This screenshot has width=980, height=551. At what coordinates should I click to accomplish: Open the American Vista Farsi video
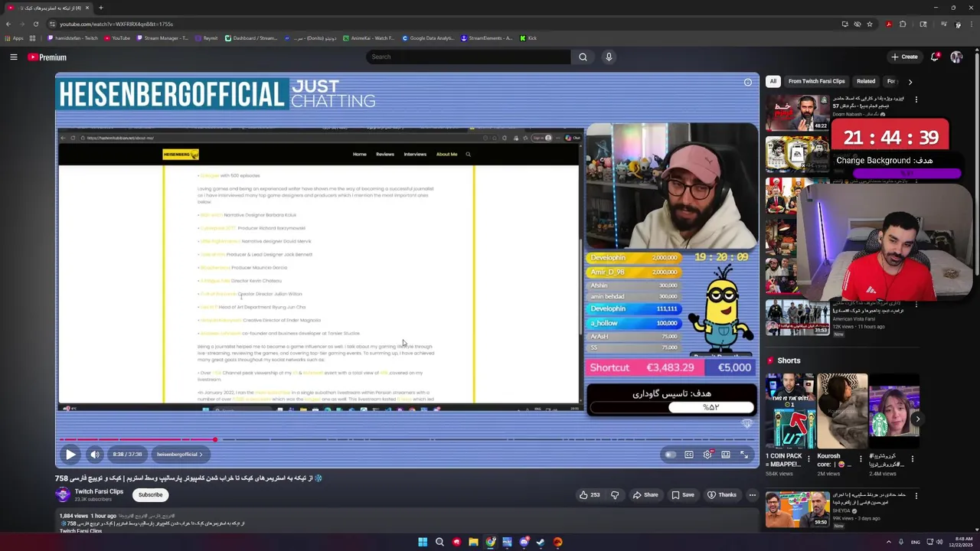click(797, 318)
